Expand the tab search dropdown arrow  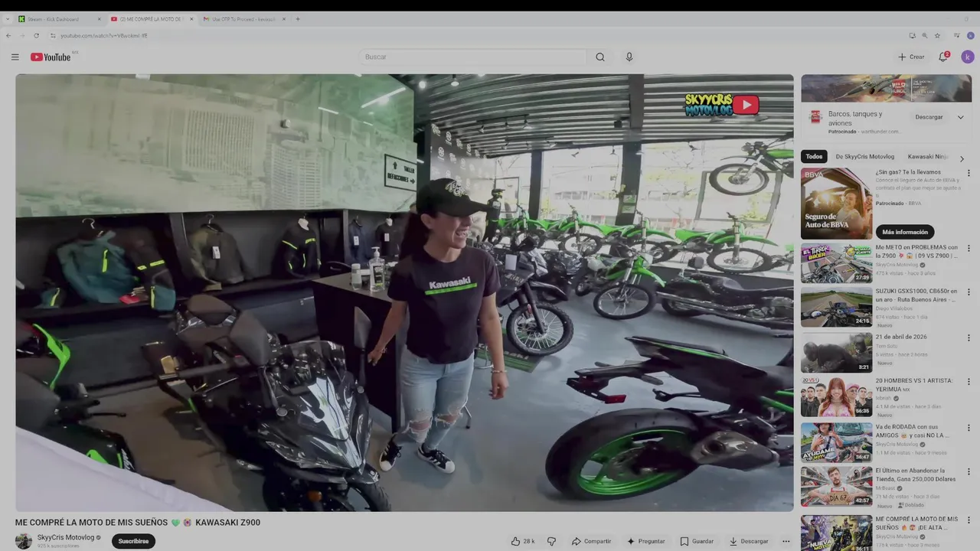tap(8, 19)
